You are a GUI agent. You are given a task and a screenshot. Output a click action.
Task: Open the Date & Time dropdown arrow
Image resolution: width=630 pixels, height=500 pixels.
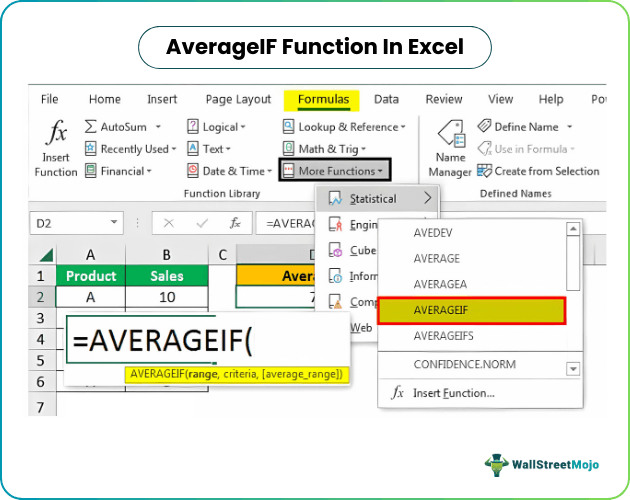(270, 171)
